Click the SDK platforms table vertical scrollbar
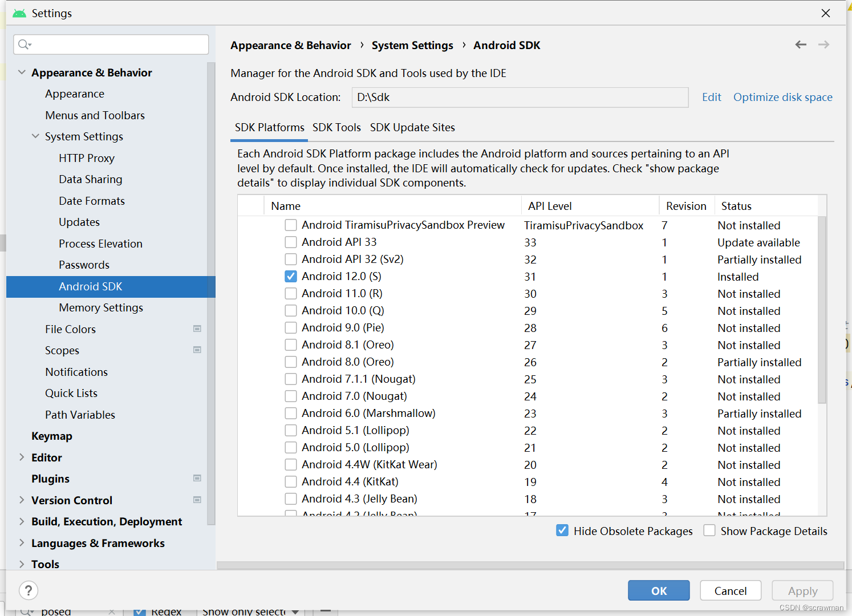 (822, 309)
